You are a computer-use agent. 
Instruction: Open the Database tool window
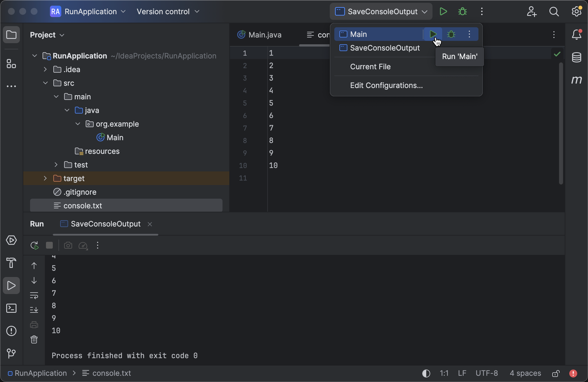576,57
